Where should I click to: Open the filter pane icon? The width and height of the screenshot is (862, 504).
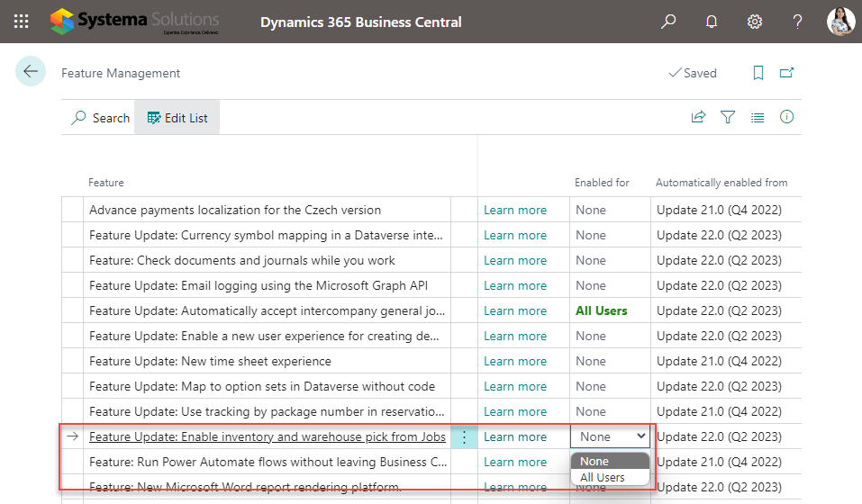pyautogui.click(x=728, y=117)
